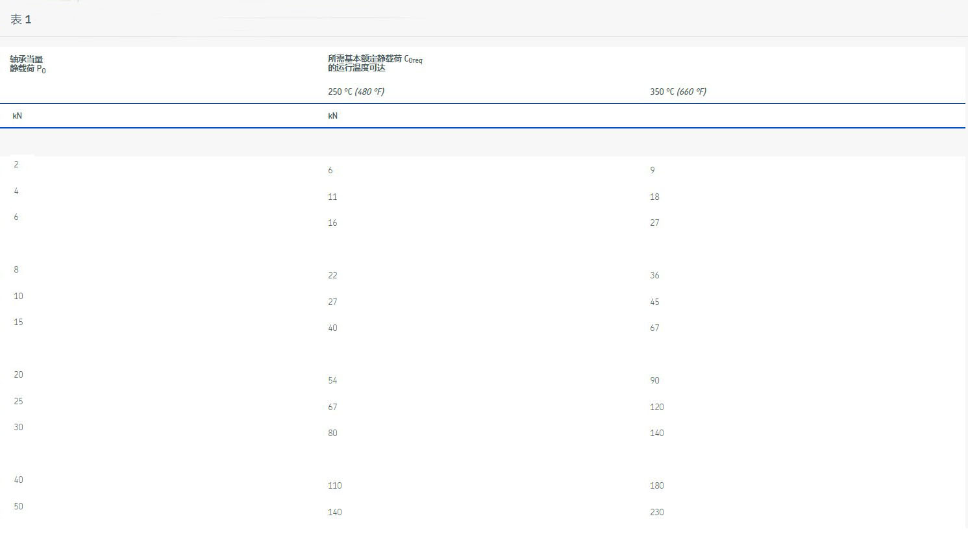Click the 250 °C value "27" in the P0 10 row
The image size is (968, 560).
[332, 302]
